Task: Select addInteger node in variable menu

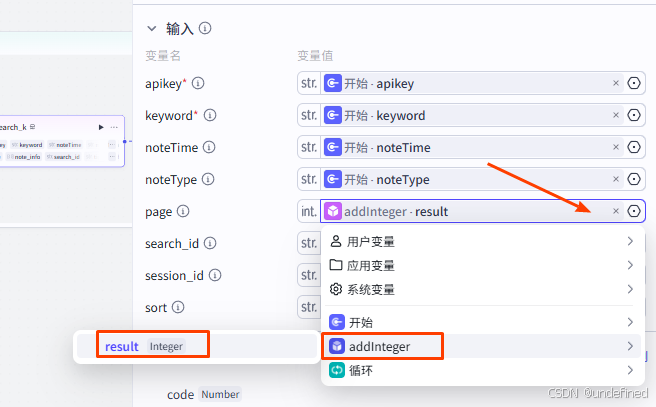Action: (483, 346)
